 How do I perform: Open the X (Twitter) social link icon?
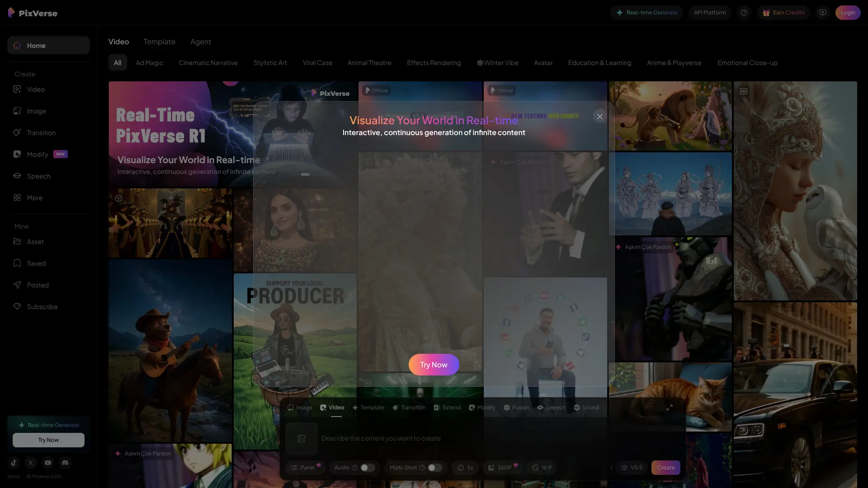pos(31,462)
